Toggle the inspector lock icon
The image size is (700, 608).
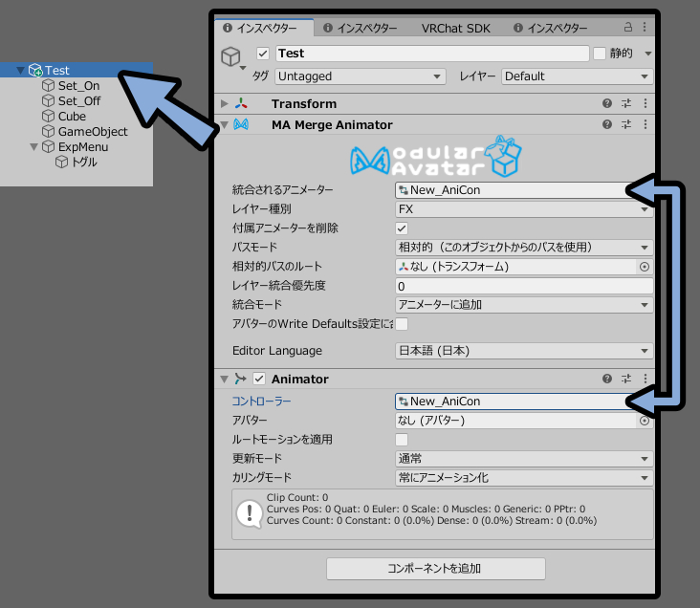click(627, 27)
